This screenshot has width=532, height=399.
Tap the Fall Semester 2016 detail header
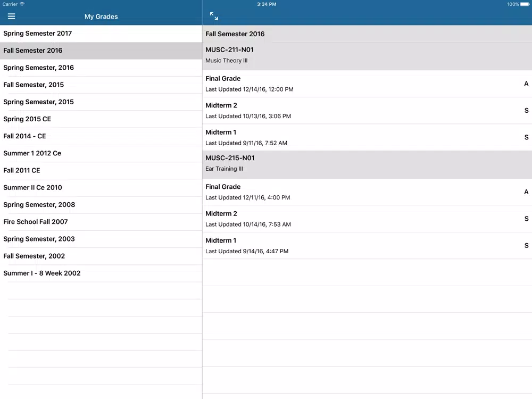click(367, 34)
